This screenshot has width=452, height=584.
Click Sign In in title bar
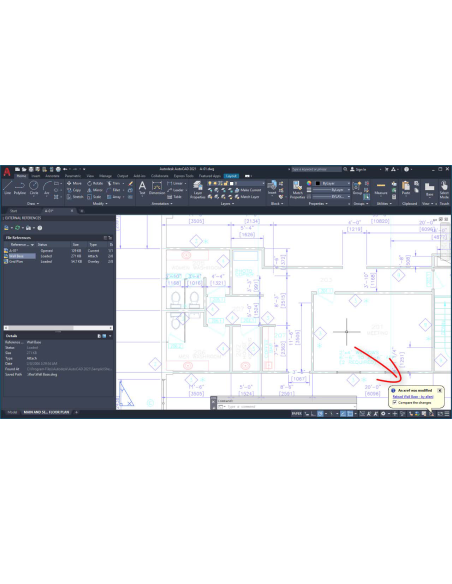[358, 169]
